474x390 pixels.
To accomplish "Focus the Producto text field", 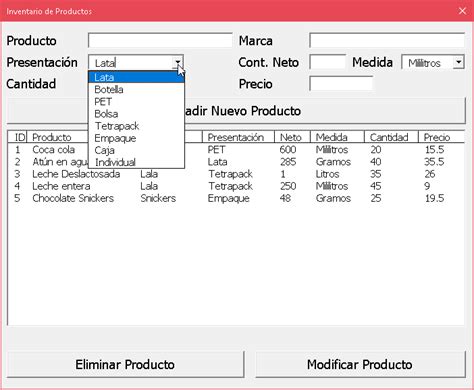I will pos(160,40).
